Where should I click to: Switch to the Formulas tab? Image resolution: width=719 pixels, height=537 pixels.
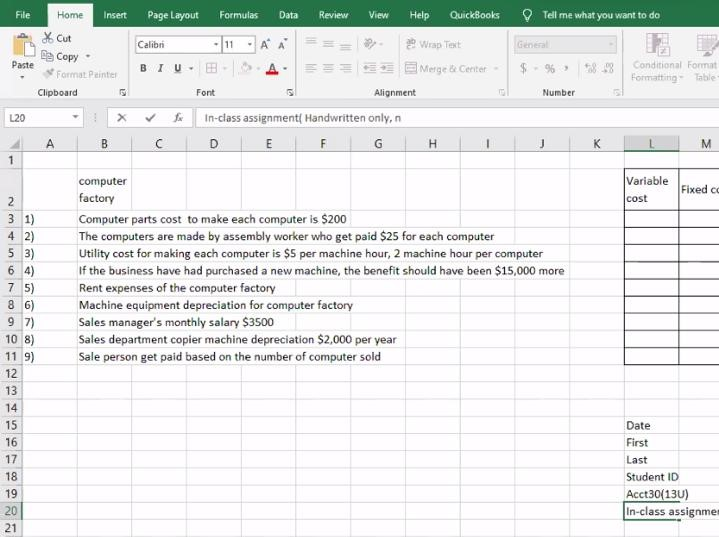pos(238,15)
